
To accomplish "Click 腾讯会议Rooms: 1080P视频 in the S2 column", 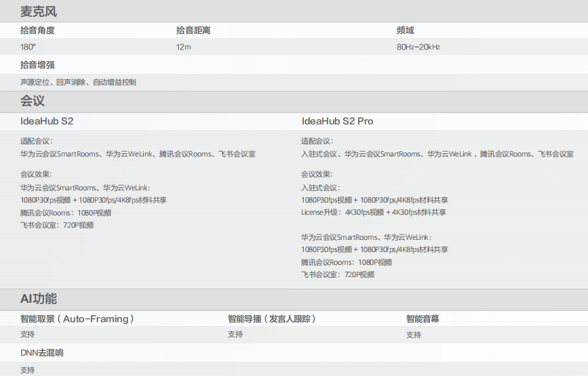I will pos(66,213).
